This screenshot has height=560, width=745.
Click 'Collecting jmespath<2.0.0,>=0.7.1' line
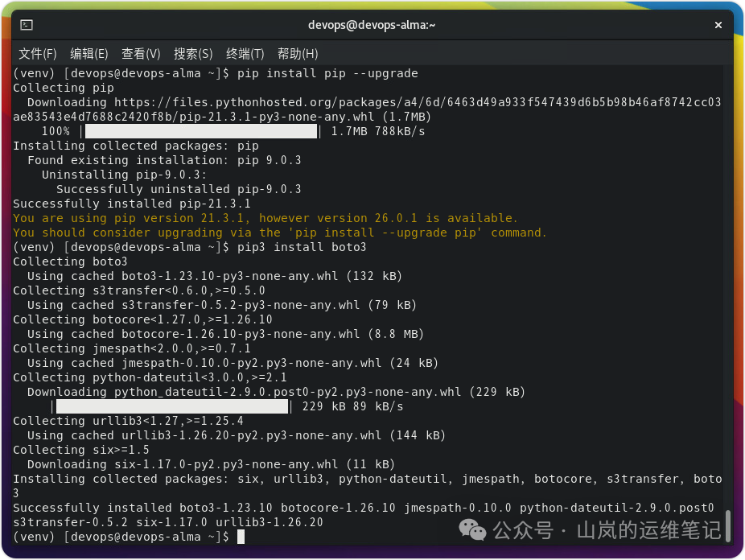(x=132, y=348)
